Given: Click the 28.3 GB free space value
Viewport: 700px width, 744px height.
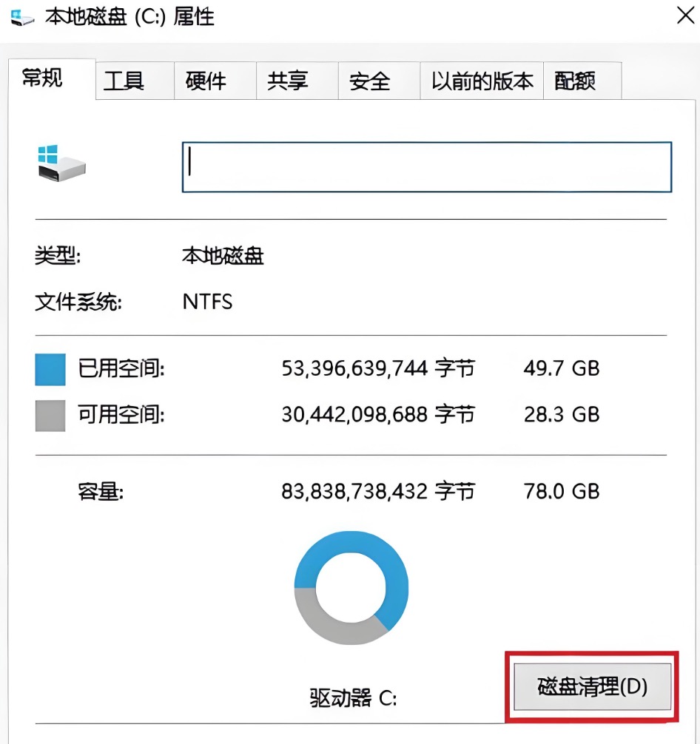Looking at the screenshot, I should [x=561, y=414].
